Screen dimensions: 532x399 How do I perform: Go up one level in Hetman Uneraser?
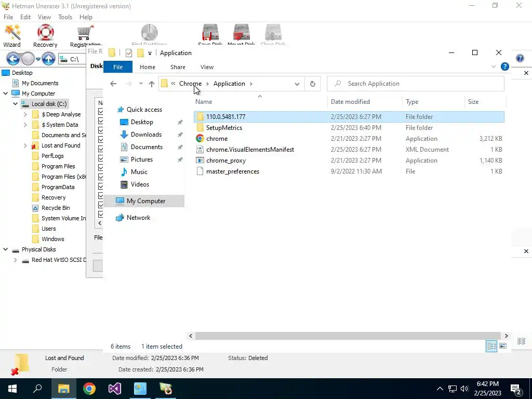click(48, 59)
